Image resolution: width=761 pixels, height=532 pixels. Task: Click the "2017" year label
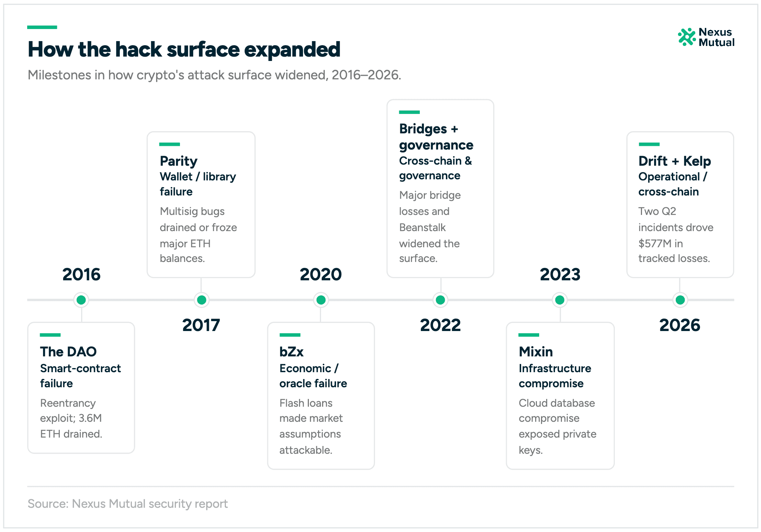[201, 325]
